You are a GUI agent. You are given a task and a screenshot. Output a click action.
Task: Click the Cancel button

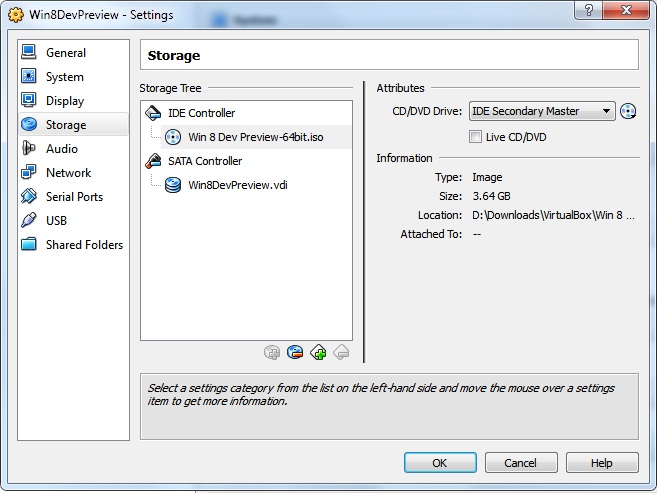coord(521,463)
